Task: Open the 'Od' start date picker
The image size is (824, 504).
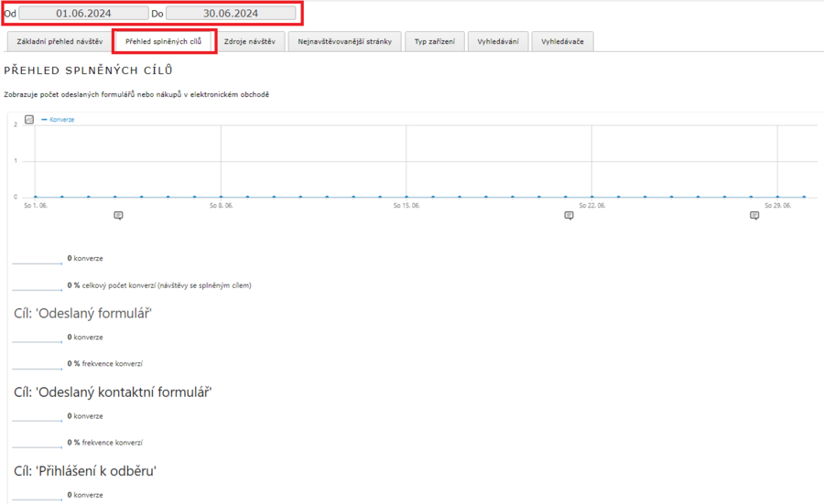Action: (83, 14)
